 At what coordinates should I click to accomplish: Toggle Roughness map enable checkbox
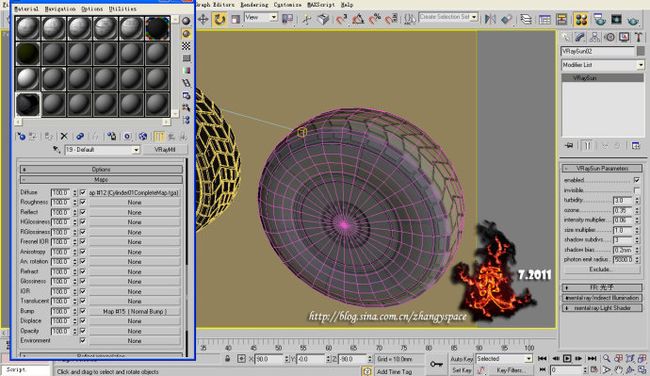[x=82, y=202]
